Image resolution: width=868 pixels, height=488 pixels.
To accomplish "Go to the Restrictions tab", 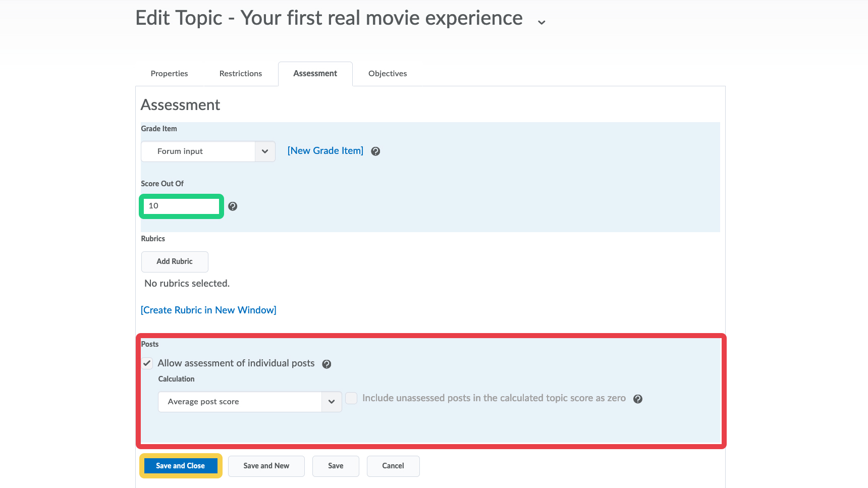I will click(x=241, y=74).
